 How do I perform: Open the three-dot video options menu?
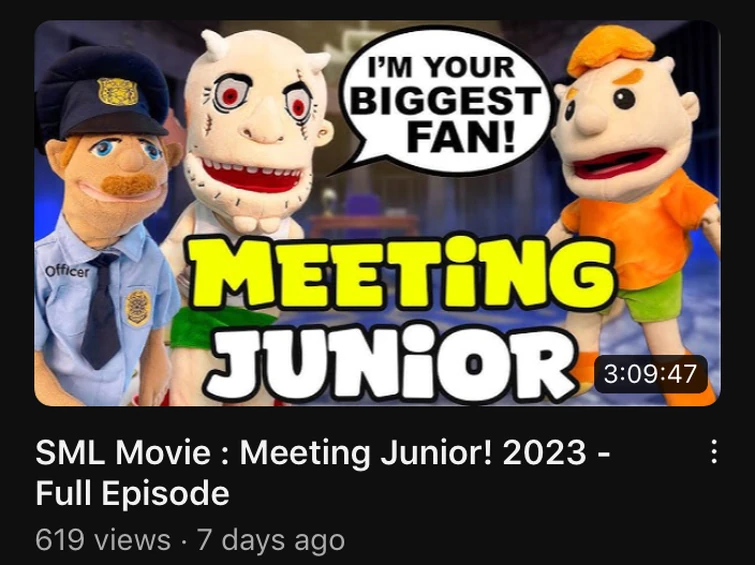point(714,451)
